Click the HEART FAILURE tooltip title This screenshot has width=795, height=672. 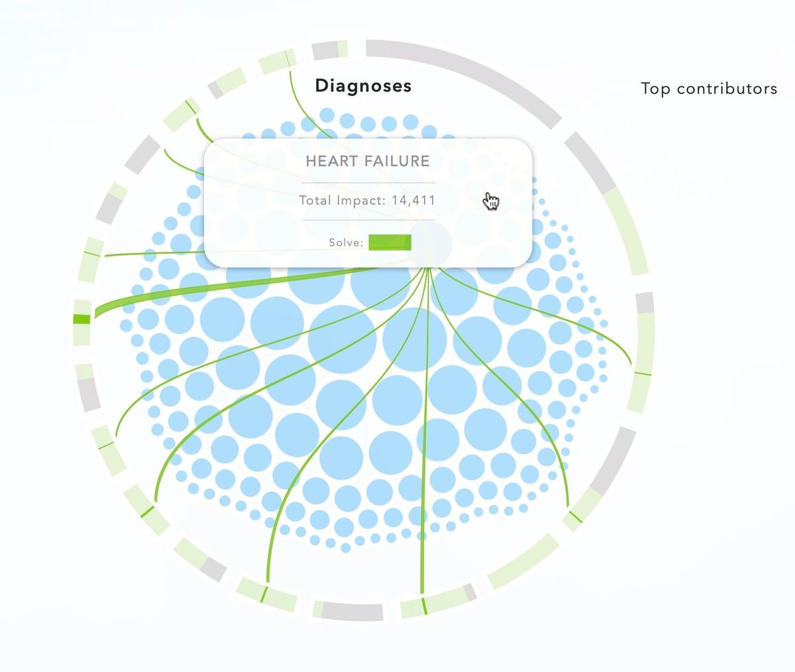pos(368,160)
